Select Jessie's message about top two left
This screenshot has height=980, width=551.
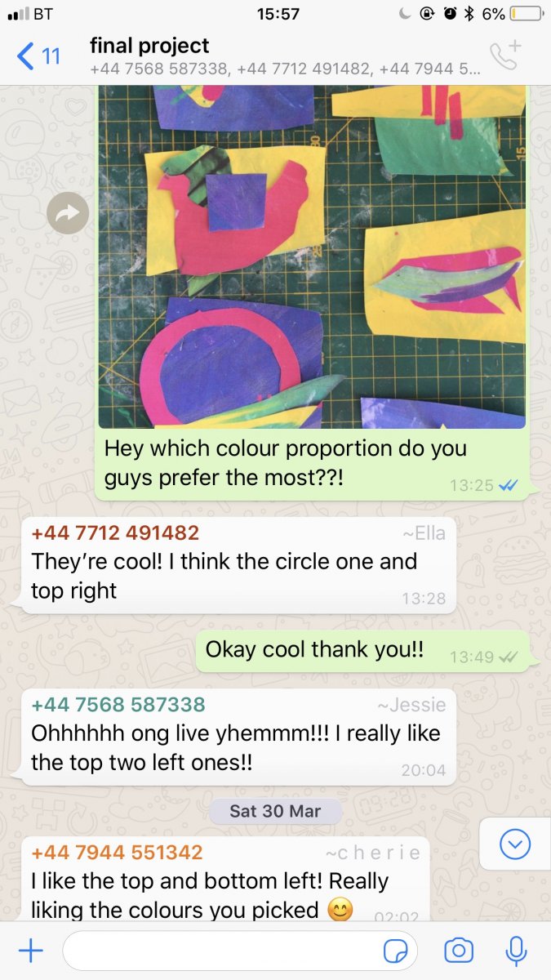(x=238, y=736)
